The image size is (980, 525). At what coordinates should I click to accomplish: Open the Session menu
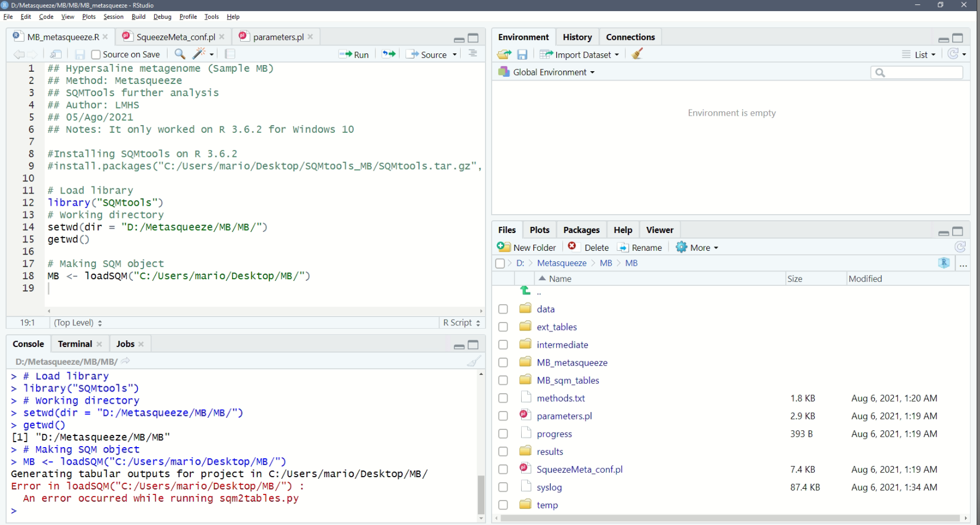coord(113,17)
